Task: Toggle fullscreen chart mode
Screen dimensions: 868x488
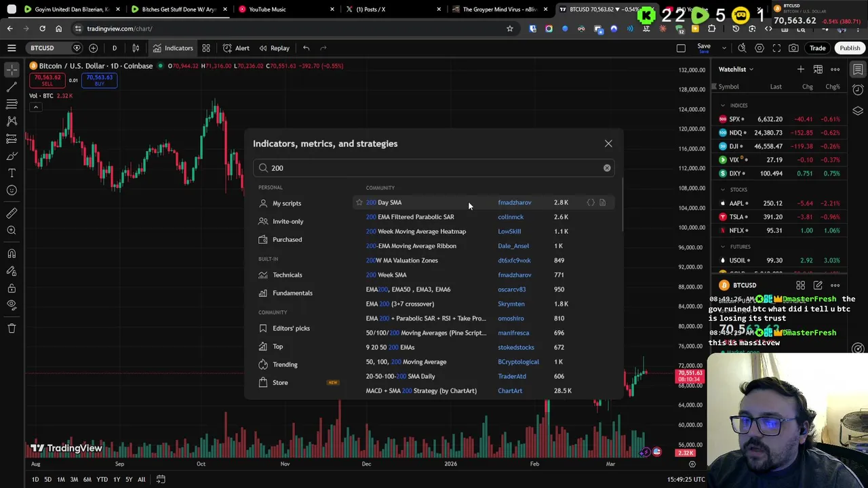Action: point(776,48)
